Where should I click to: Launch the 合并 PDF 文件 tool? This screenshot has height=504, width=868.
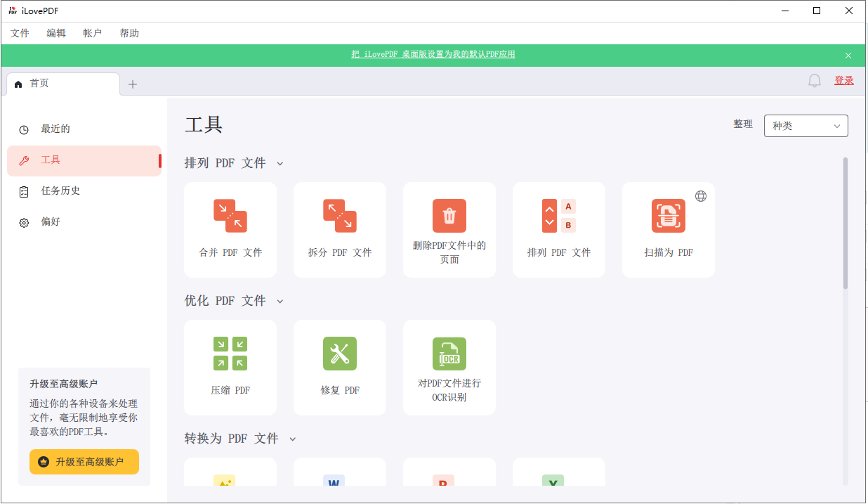[230, 230]
